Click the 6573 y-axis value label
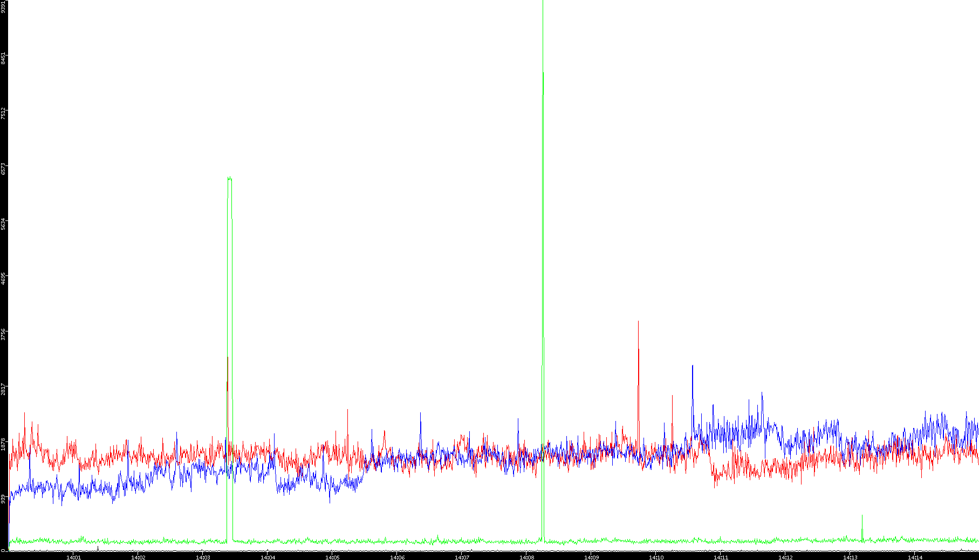Viewport: 979px width, 560px height. (3, 169)
